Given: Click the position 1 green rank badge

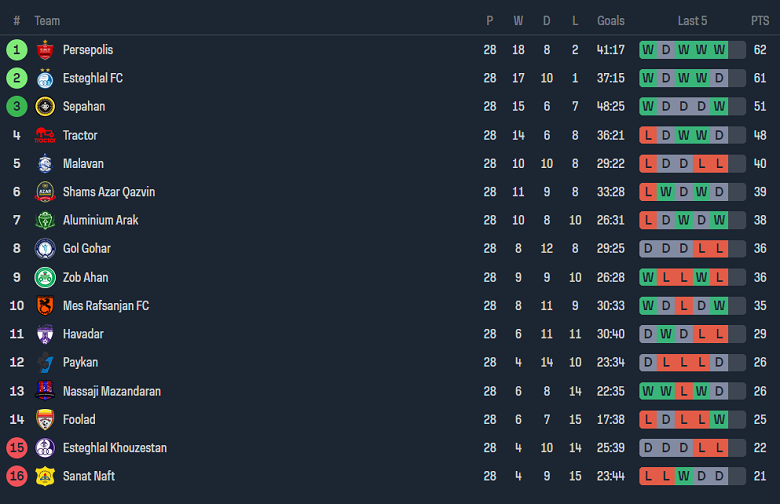Looking at the screenshot, I should 16,50.
